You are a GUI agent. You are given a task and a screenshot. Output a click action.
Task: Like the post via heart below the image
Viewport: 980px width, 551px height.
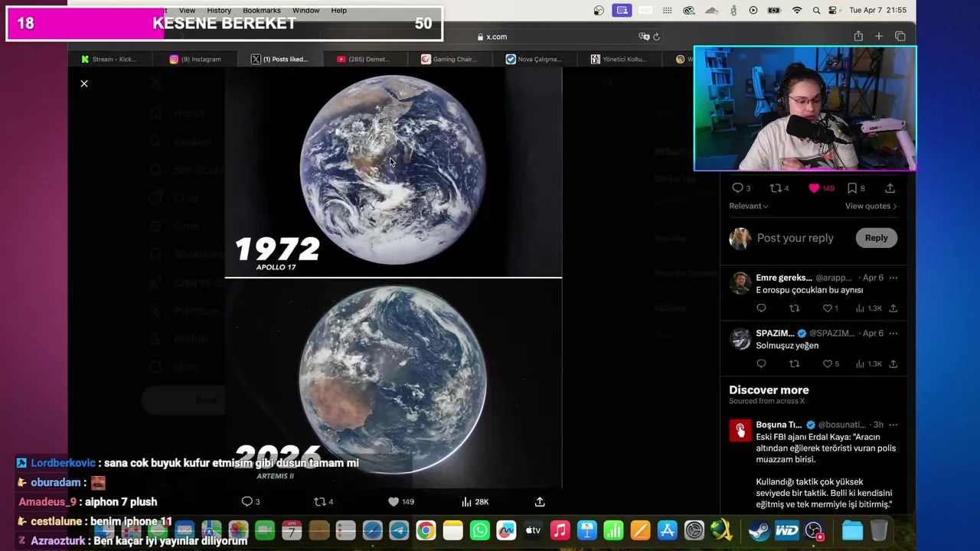(x=394, y=501)
